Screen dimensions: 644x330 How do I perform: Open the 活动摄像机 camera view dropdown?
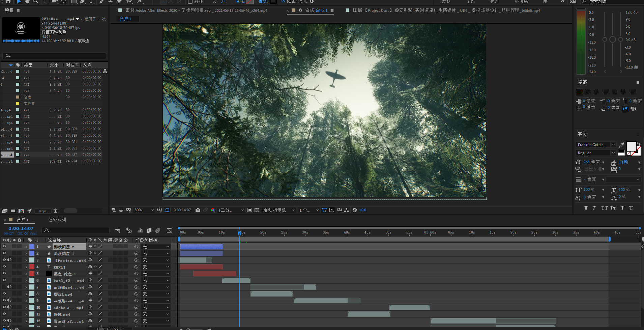pyautogui.click(x=279, y=210)
